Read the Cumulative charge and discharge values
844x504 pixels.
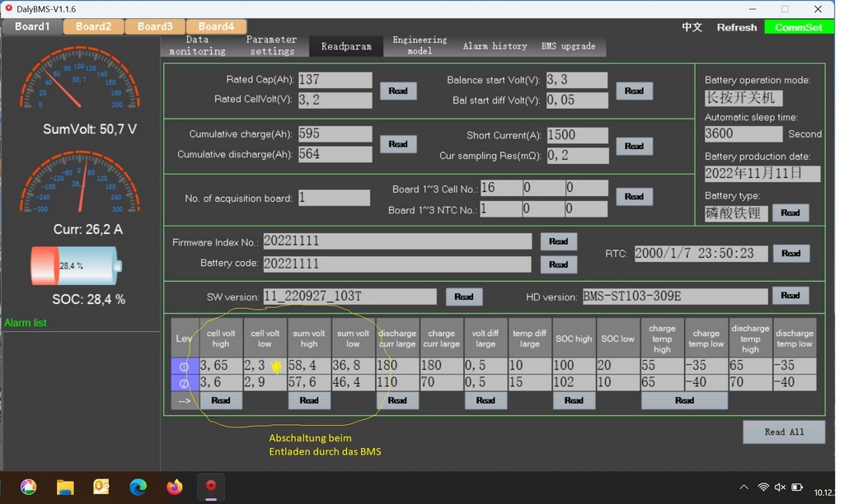398,144
